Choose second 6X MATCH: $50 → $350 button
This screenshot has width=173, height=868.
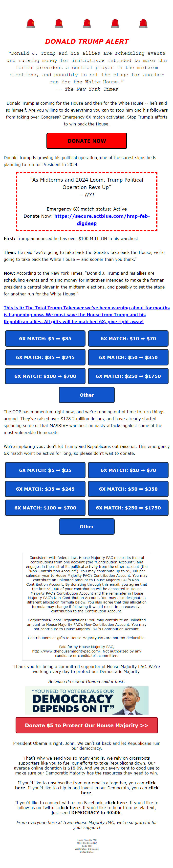click(128, 489)
